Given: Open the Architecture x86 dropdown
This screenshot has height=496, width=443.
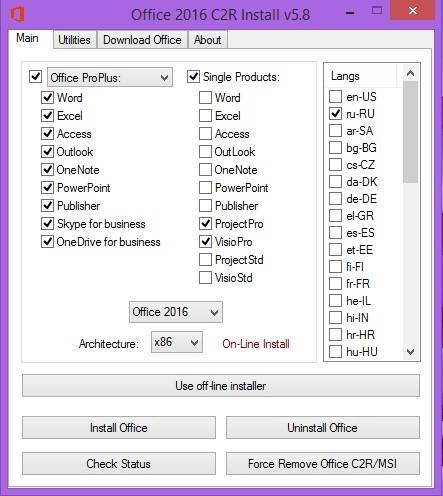Looking at the screenshot, I should click(x=177, y=342).
